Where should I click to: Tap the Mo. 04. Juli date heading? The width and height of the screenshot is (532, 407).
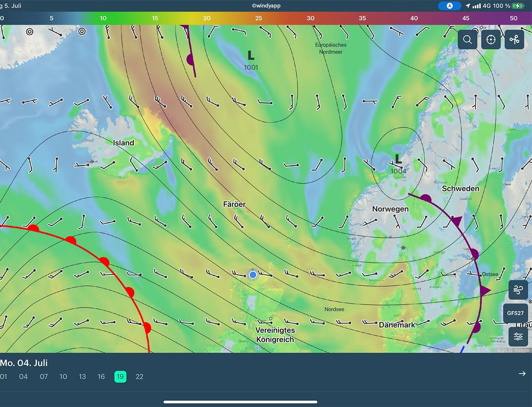(24, 363)
